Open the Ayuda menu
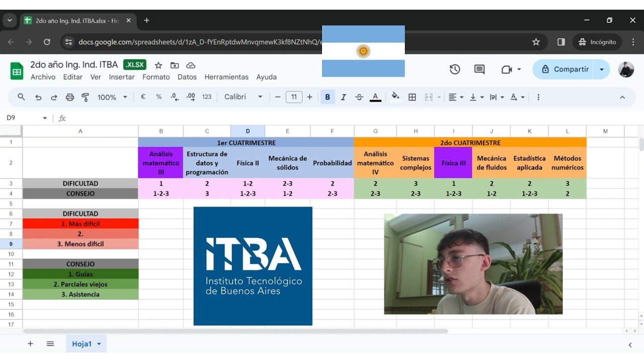644x362 pixels. coord(267,77)
